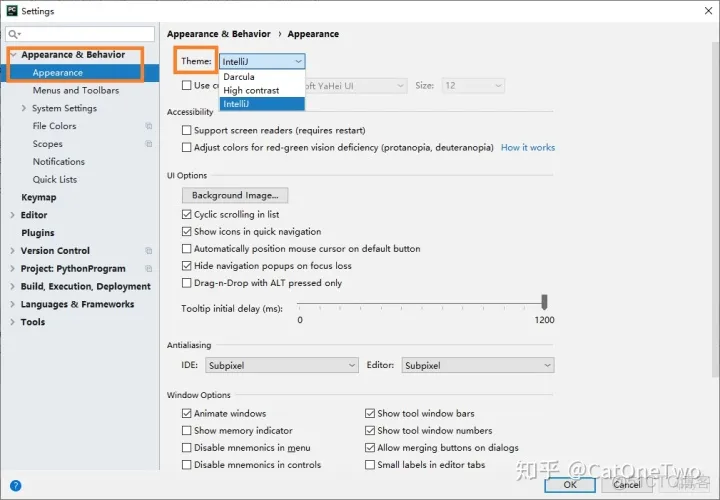
Task: Expand the Build, Execution, Deployment node
Action: [x=12, y=287]
